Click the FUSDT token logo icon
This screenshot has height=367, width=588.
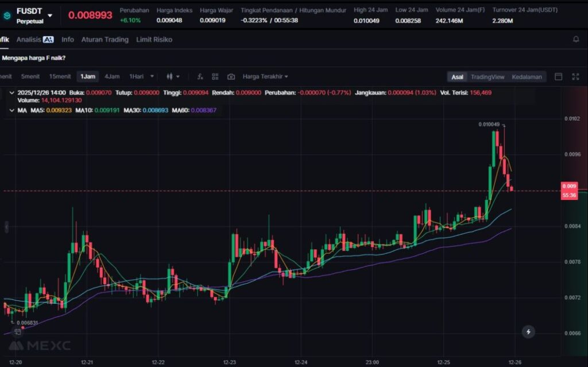coord(7,15)
